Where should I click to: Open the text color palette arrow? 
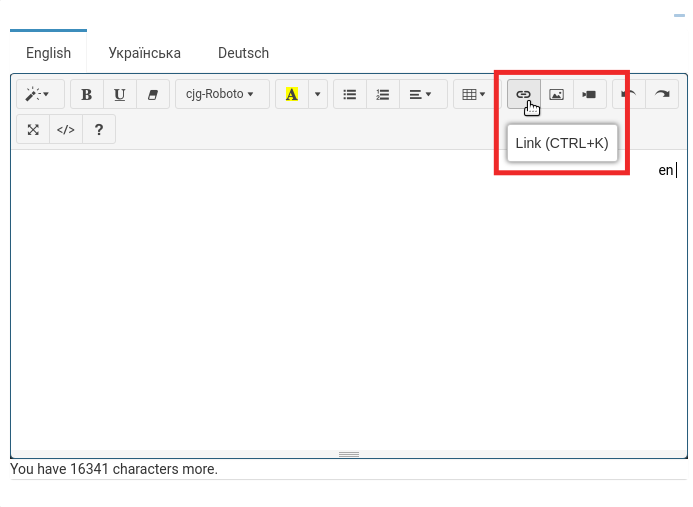click(x=317, y=94)
